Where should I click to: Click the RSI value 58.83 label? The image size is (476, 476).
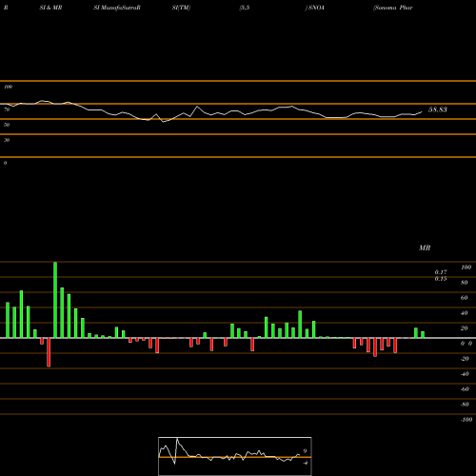coord(438,109)
